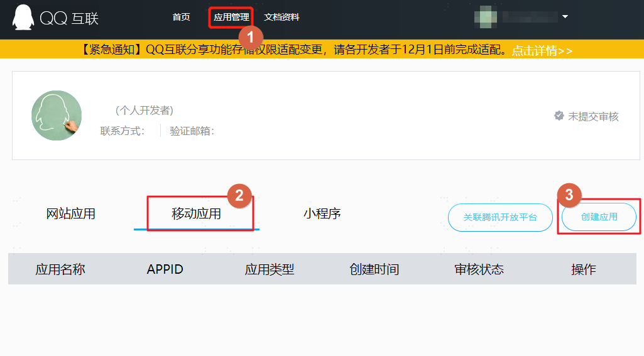Click the 应用名称 column header
644x356 pixels.
60,269
